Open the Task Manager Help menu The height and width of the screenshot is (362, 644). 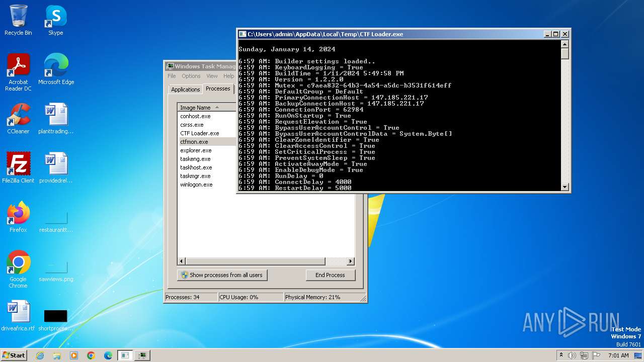pyautogui.click(x=229, y=76)
